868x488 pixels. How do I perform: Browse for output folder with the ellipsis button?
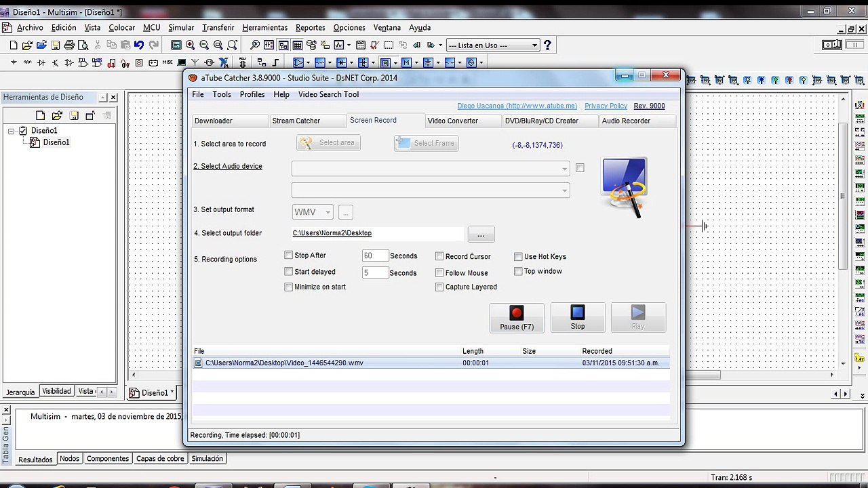[x=481, y=235]
